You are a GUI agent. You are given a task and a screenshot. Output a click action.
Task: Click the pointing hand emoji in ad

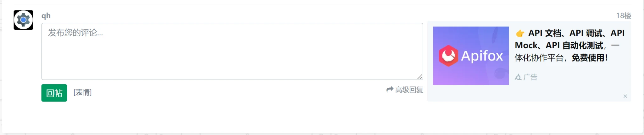(x=520, y=33)
